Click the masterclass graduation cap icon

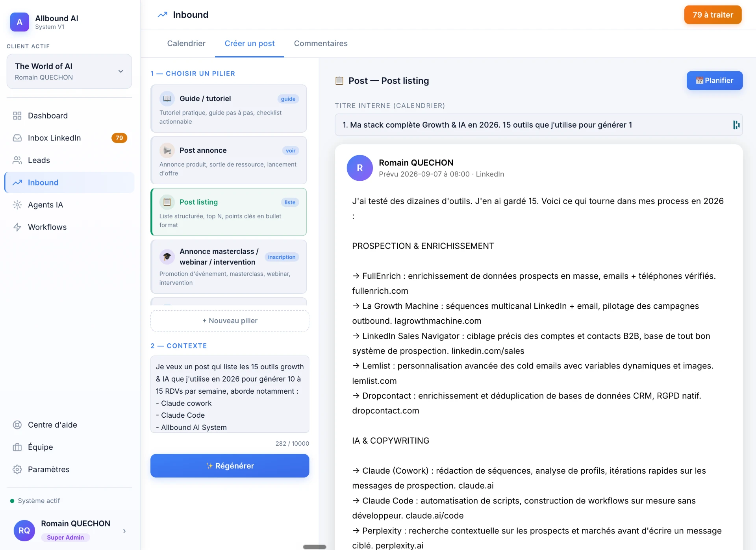click(x=167, y=257)
